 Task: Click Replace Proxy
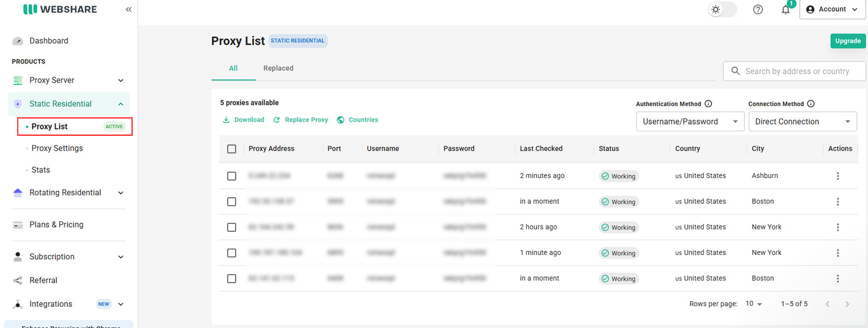(x=301, y=120)
